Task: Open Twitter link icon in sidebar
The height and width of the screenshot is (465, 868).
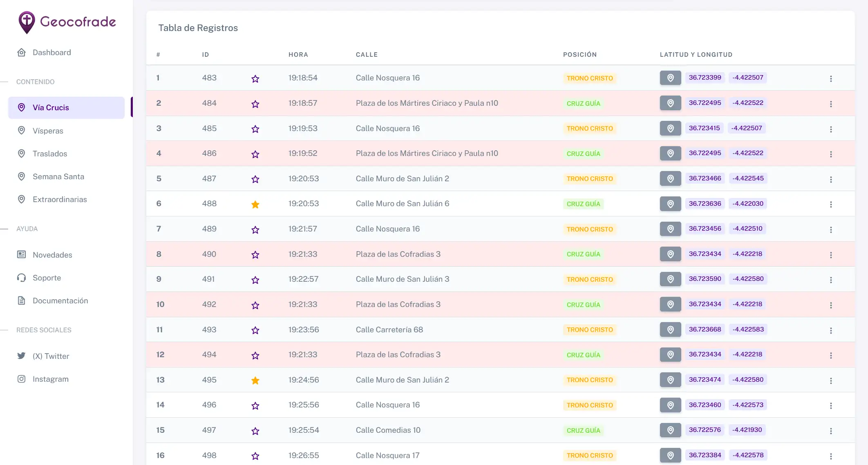Action: 22,356
